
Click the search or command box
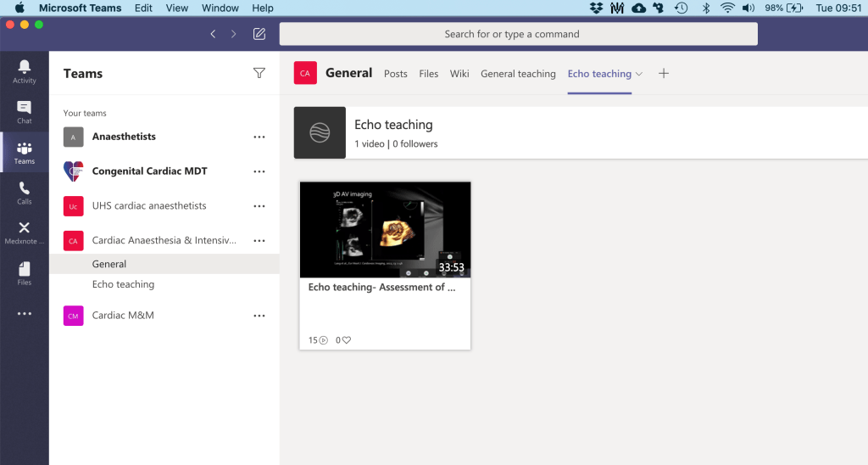point(518,34)
